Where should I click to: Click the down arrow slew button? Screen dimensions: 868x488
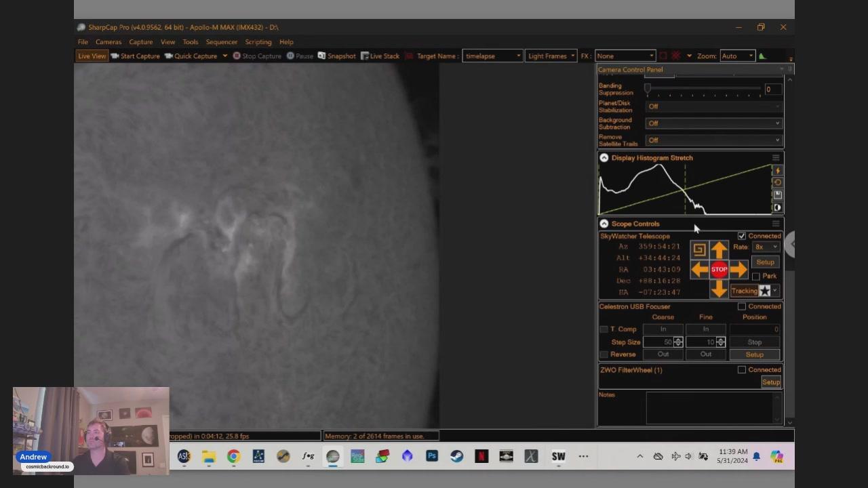719,289
